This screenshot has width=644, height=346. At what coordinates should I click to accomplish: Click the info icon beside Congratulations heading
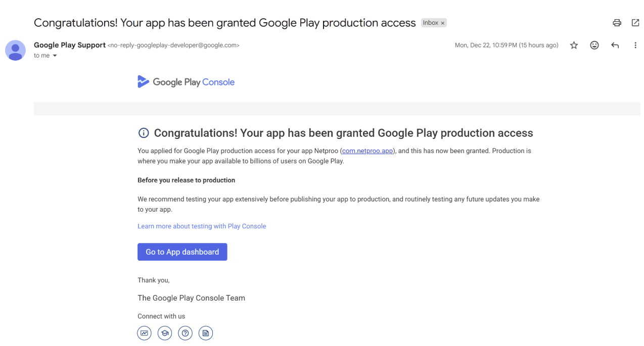click(x=144, y=133)
